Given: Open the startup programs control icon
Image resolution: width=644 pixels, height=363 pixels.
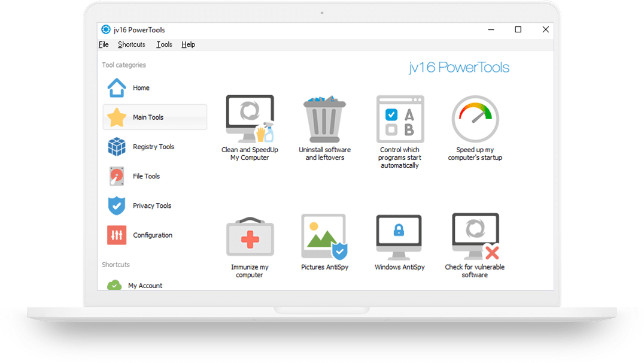Looking at the screenshot, I should tap(400, 119).
